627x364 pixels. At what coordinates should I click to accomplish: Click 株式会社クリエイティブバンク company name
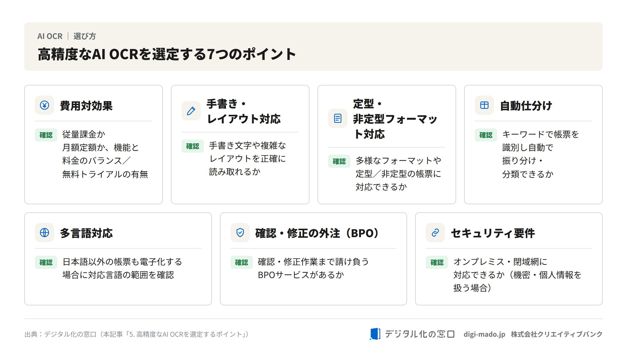tap(557, 334)
